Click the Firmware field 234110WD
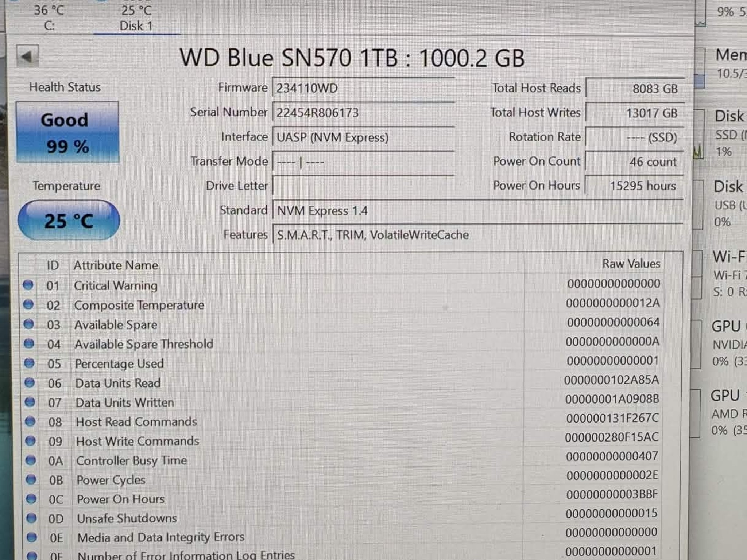This screenshot has height=560, width=747. pyautogui.click(x=363, y=88)
